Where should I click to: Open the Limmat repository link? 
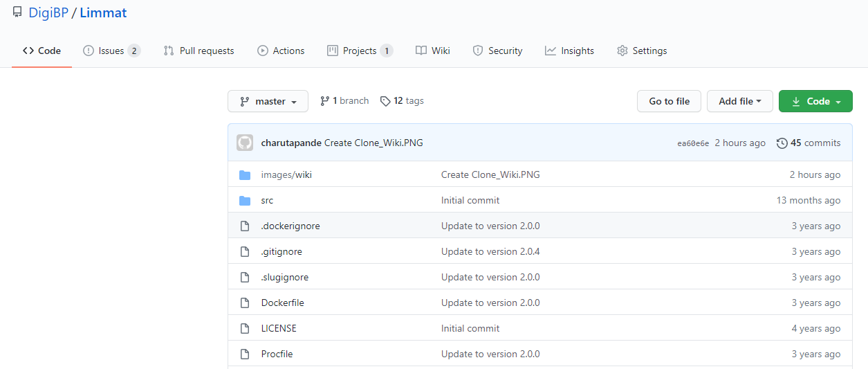(103, 12)
